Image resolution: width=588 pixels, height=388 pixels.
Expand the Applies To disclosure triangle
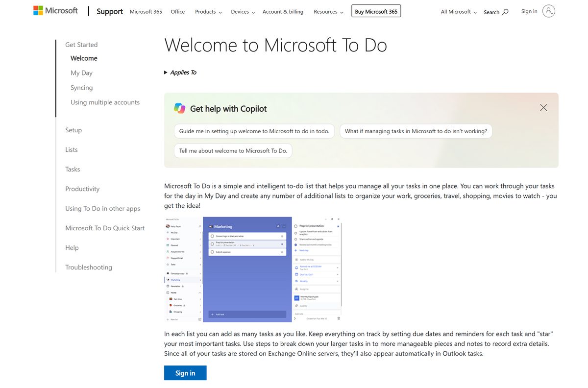pyautogui.click(x=166, y=73)
